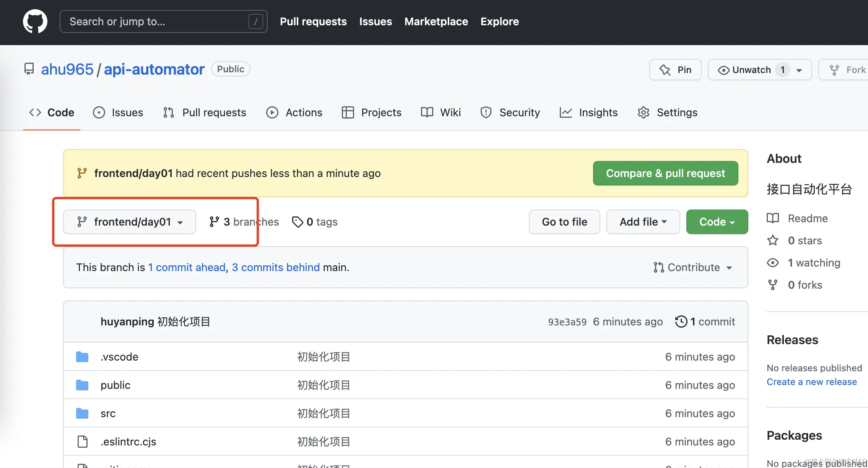The height and width of the screenshot is (468, 868).
Task: Click Compare & pull request button
Action: click(665, 173)
